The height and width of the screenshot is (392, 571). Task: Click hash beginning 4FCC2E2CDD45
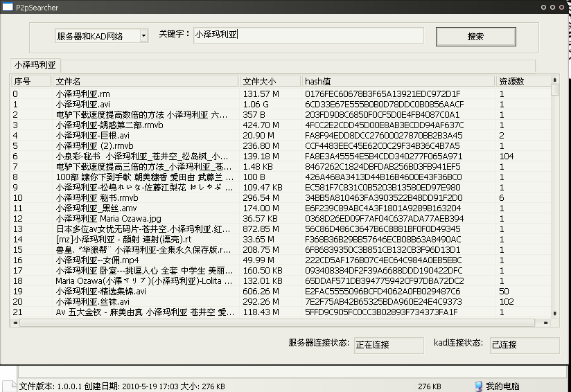[x=385, y=125]
